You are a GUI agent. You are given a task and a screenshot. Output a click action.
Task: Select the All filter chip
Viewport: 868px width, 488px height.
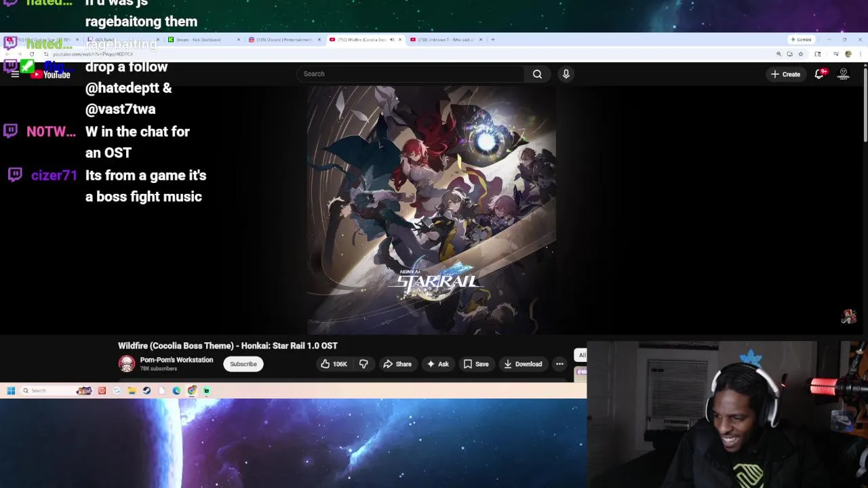(x=581, y=355)
